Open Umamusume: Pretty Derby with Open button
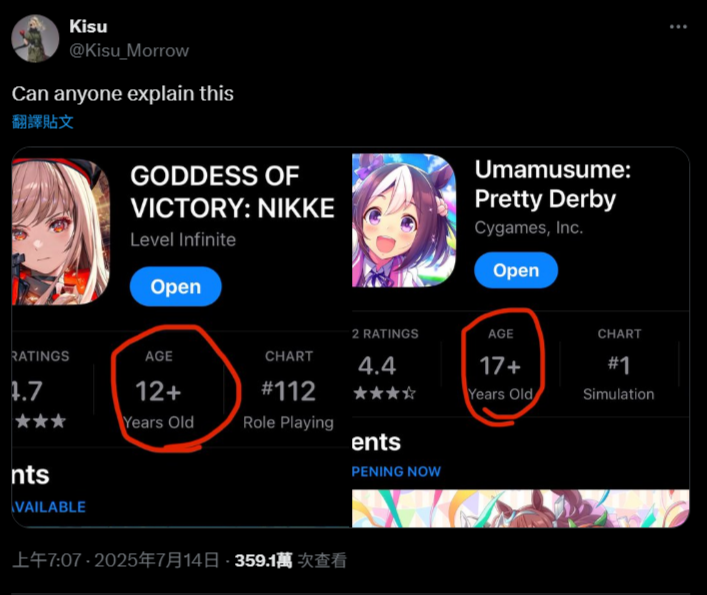 point(516,270)
